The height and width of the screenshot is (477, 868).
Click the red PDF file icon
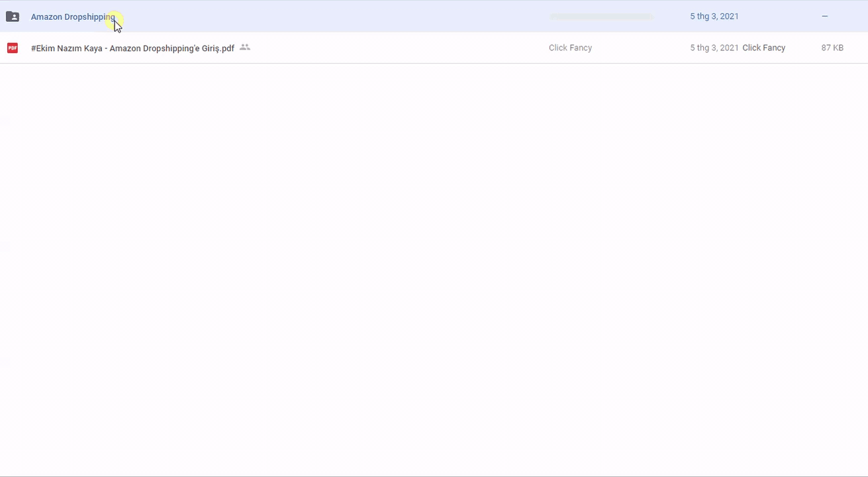pyautogui.click(x=12, y=48)
